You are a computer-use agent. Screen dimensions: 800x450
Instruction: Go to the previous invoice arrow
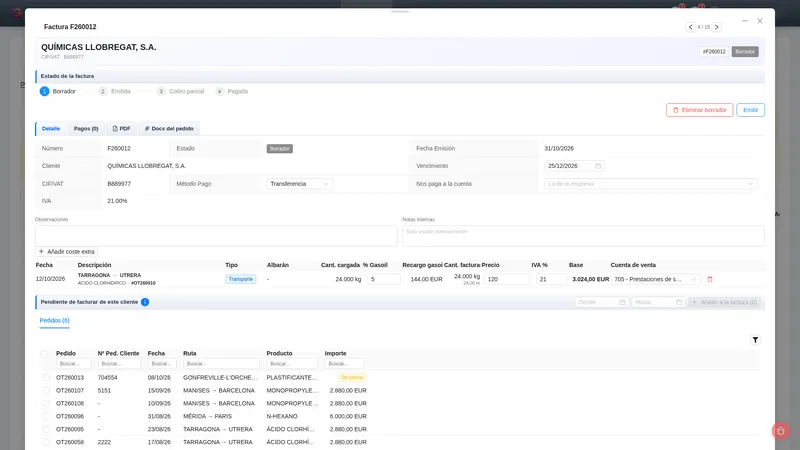pos(691,27)
